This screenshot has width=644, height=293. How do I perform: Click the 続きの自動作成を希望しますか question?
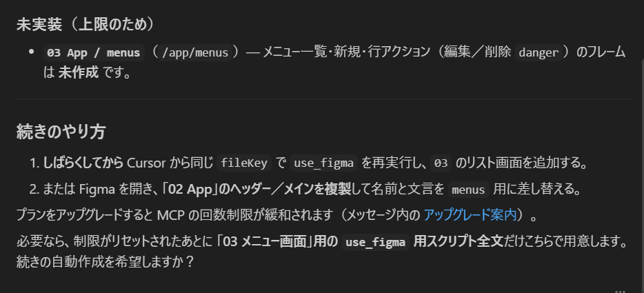tap(105, 262)
